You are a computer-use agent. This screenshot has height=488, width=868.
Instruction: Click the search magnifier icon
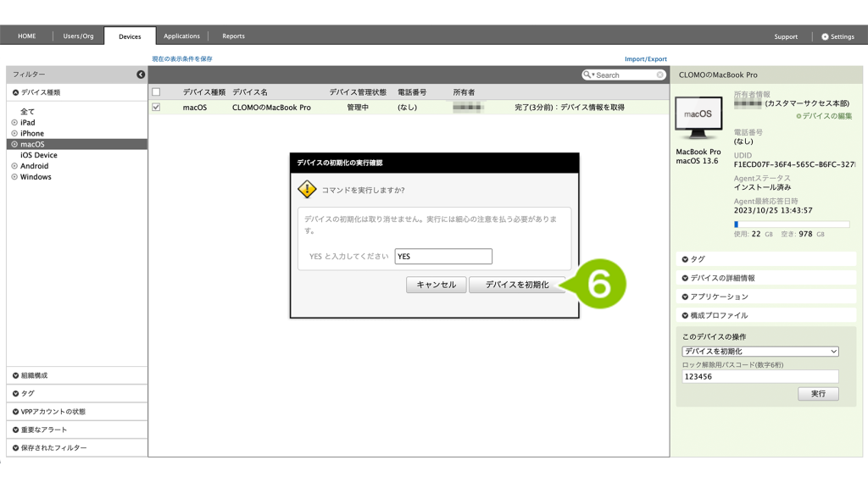(587, 75)
